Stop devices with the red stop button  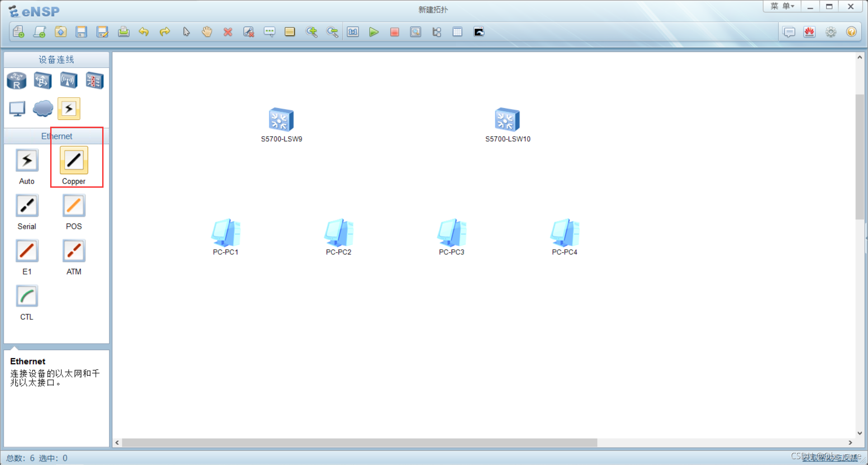(394, 32)
